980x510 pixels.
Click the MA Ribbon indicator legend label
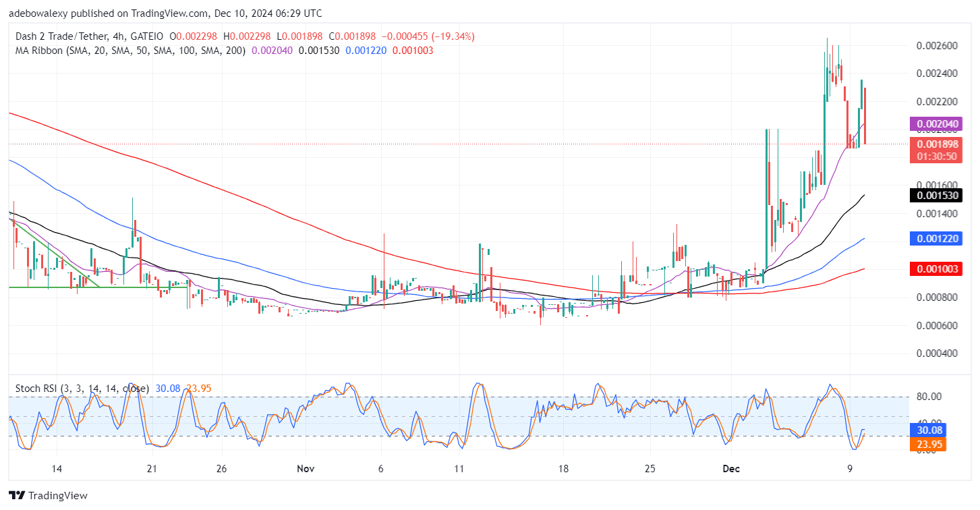pos(129,50)
